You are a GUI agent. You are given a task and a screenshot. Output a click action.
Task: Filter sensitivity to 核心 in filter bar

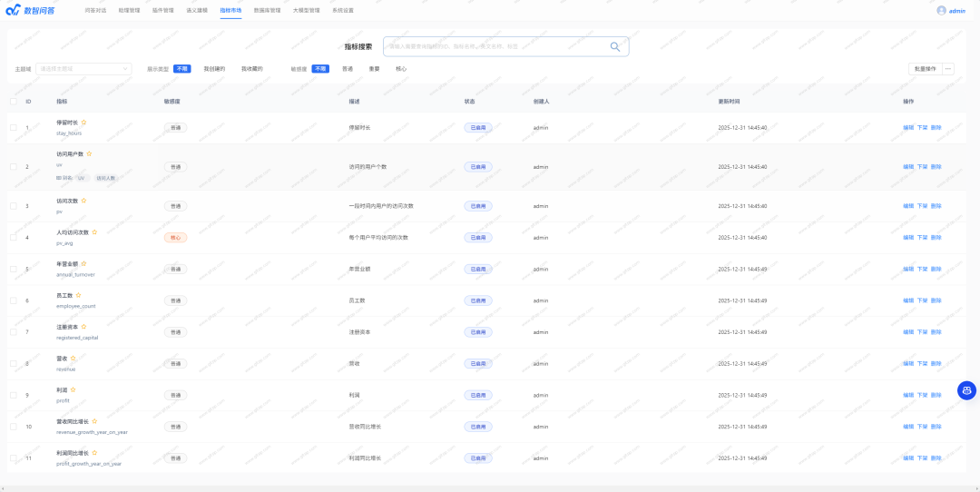[401, 69]
